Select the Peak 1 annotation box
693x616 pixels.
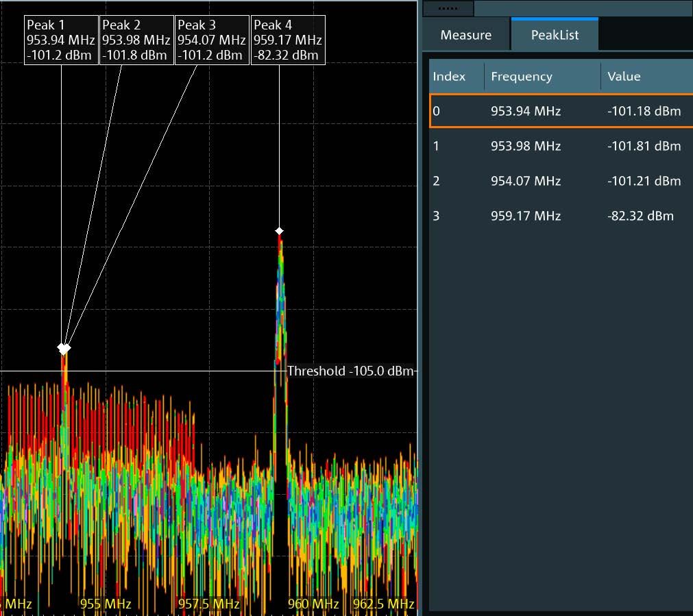tap(61, 40)
